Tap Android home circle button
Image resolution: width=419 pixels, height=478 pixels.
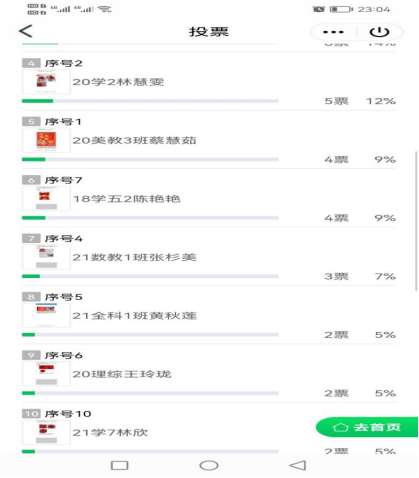point(209,465)
